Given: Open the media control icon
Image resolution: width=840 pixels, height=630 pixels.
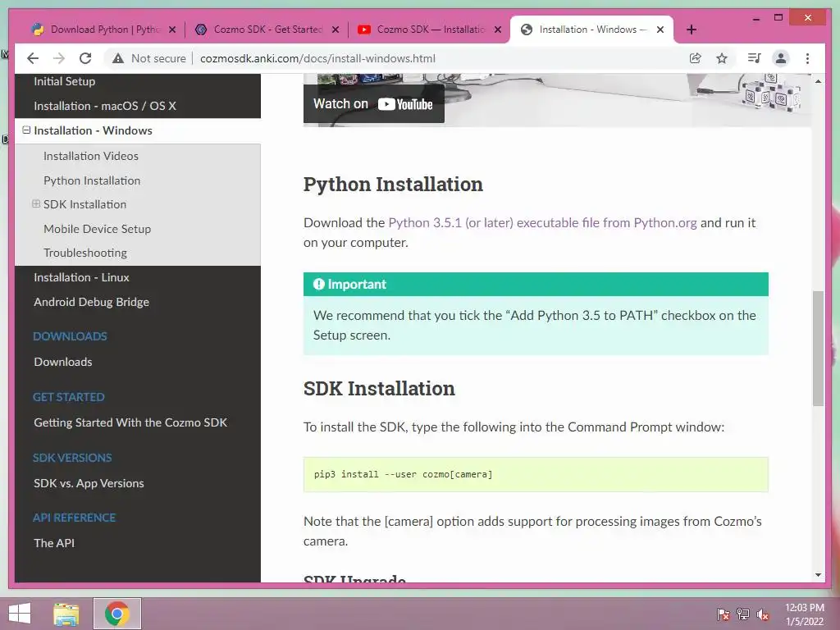Looking at the screenshot, I should pos(755,58).
